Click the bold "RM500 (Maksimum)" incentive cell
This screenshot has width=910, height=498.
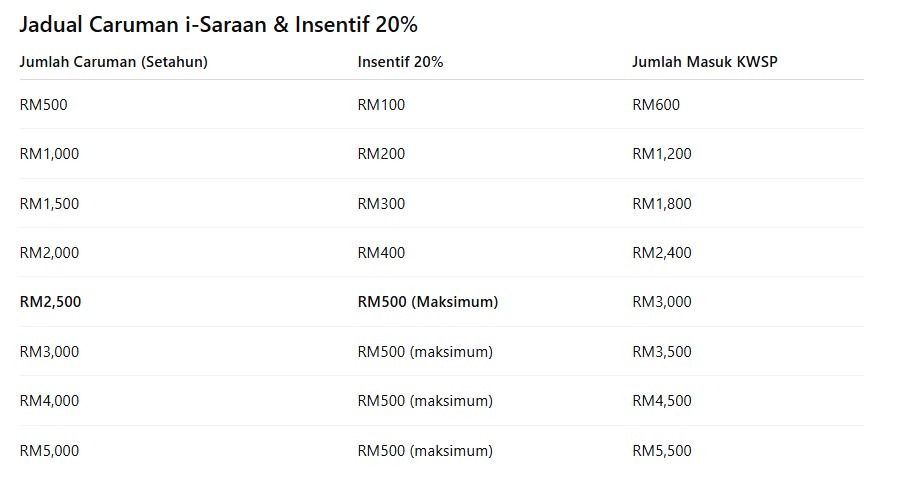(x=427, y=302)
